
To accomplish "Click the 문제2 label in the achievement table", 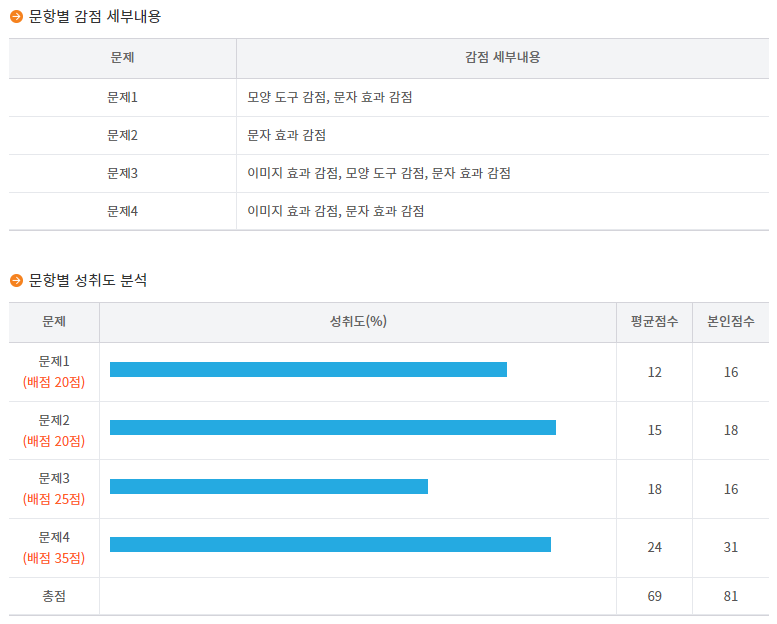I will 54,421.
